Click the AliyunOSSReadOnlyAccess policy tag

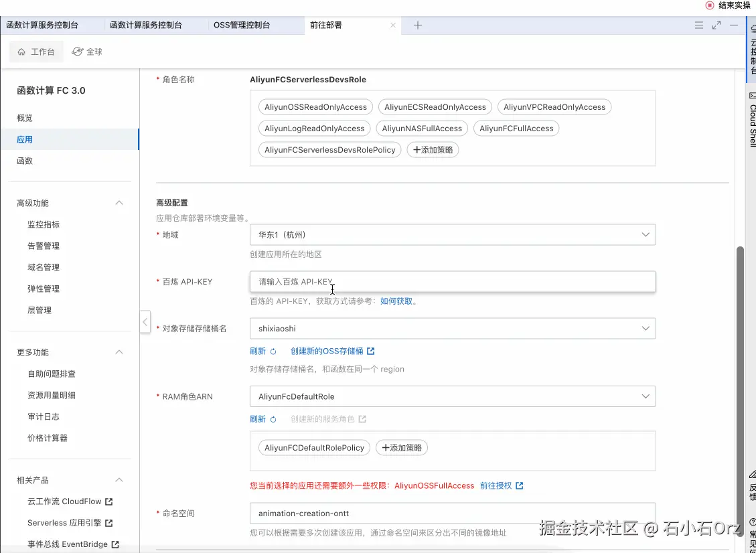point(316,107)
